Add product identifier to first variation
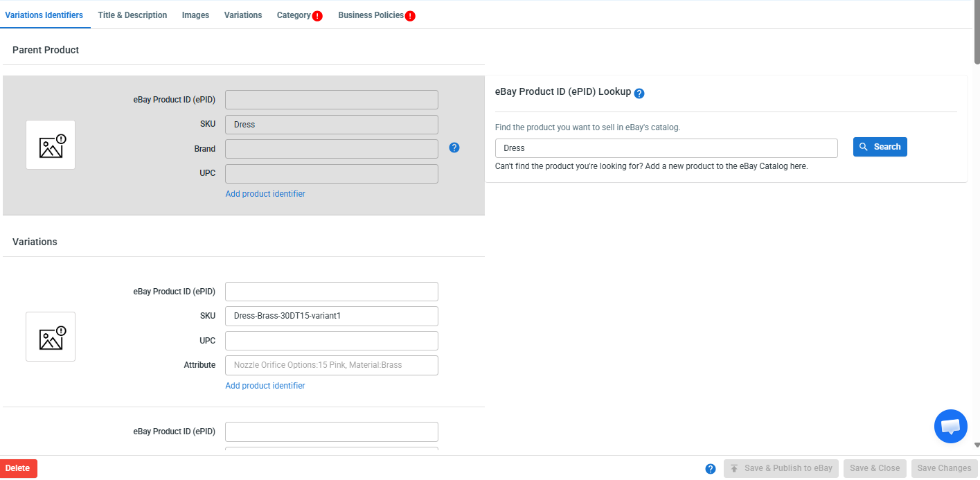 [265, 386]
